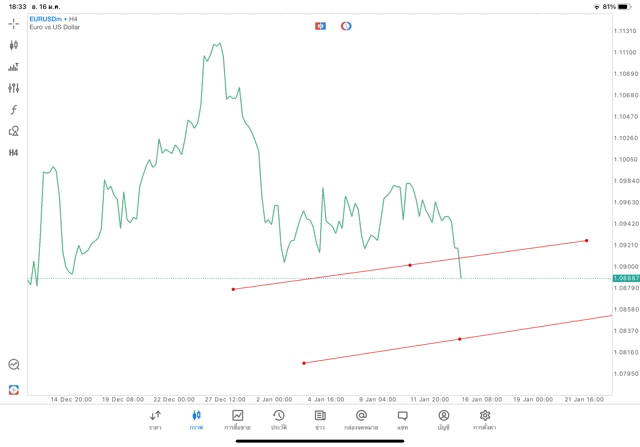Open the EURUSDm symbol dropdown

click(x=46, y=19)
